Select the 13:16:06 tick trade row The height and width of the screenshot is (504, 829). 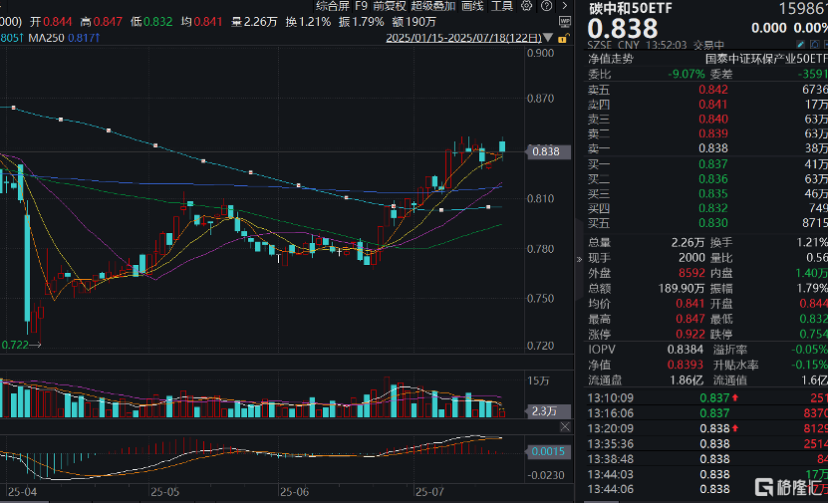(707, 413)
